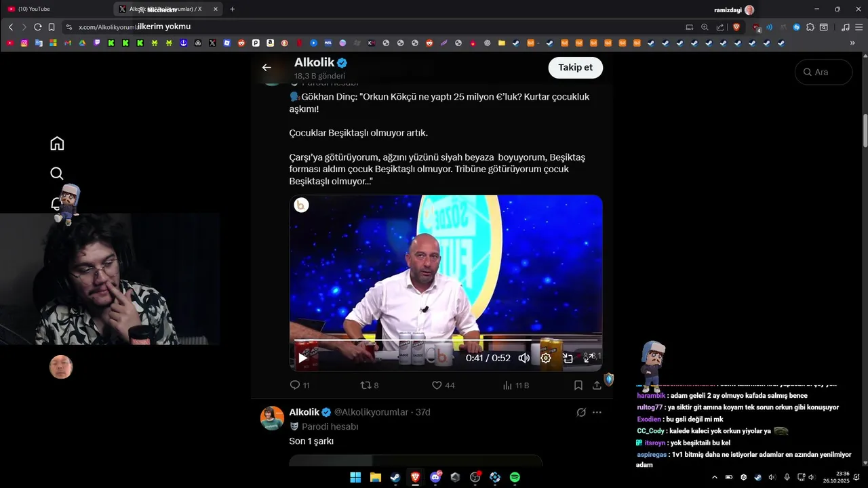Open Reddit bookmark
Image resolution: width=868 pixels, height=488 pixels.
(x=241, y=43)
